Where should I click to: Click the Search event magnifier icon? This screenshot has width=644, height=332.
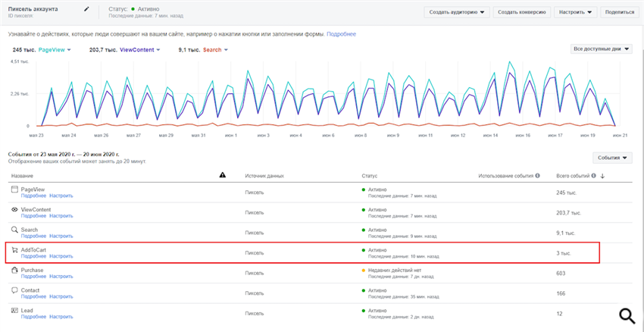pyautogui.click(x=14, y=230)
